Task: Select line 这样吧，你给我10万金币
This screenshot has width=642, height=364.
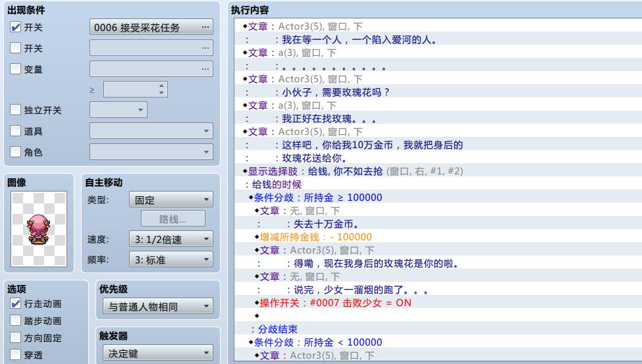Action: [438, 145]
